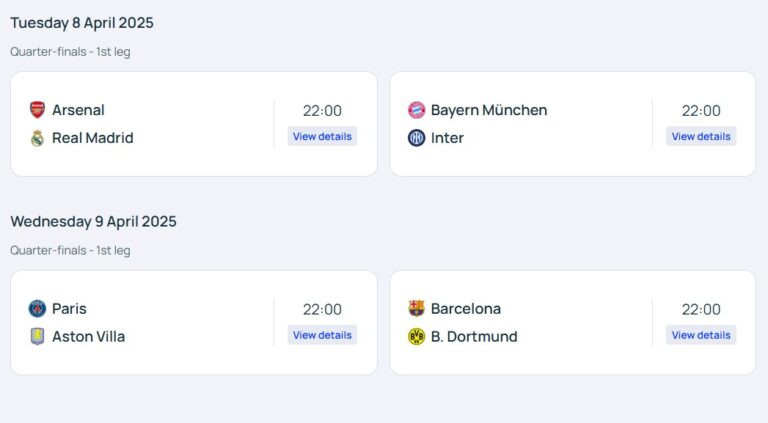
Task: Show details for Barcelona vs B. Dortmund
Action: coord(701,336)
